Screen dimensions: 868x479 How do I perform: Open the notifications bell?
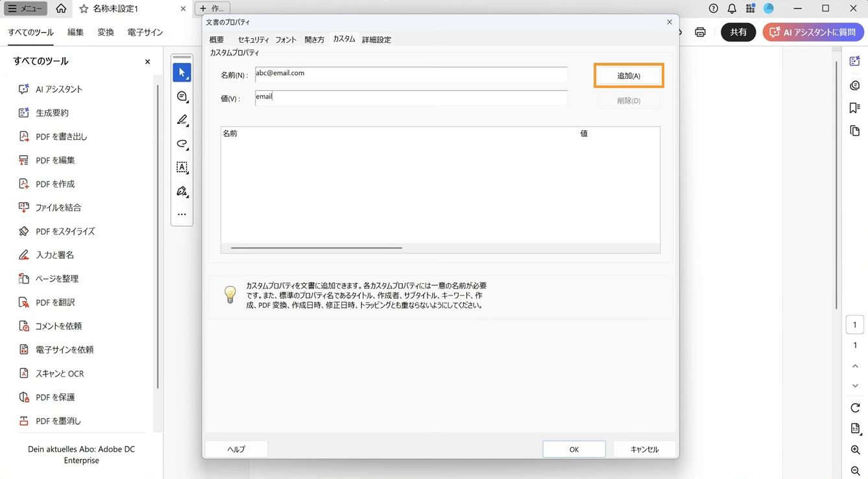[732, 8]
